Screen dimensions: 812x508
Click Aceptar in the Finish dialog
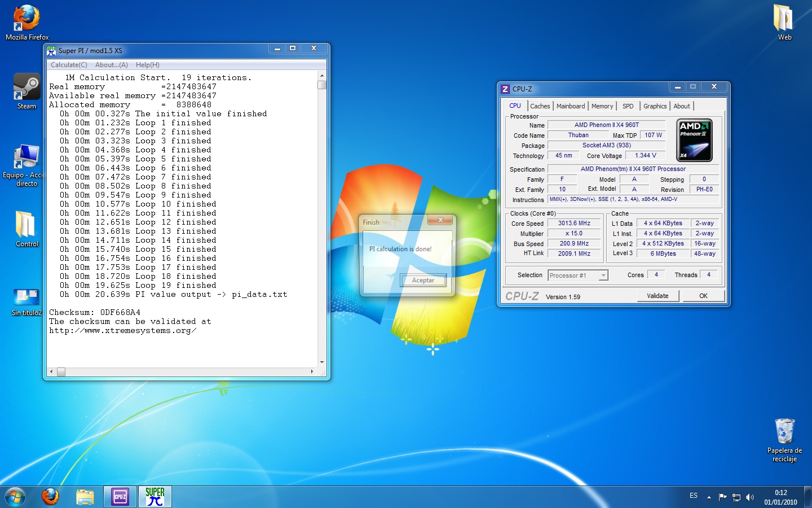pos(423,281)
